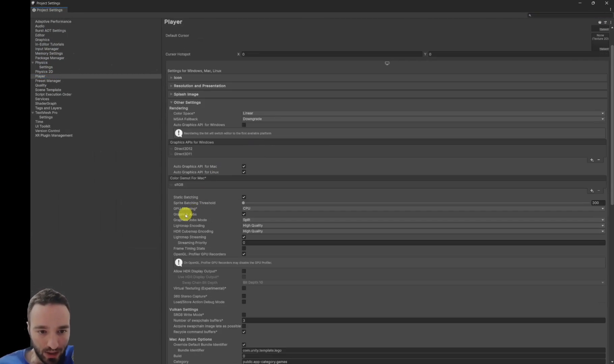Expand the Icon settings section
Viewport: 614px width, 364px height.
click(178, 78)
